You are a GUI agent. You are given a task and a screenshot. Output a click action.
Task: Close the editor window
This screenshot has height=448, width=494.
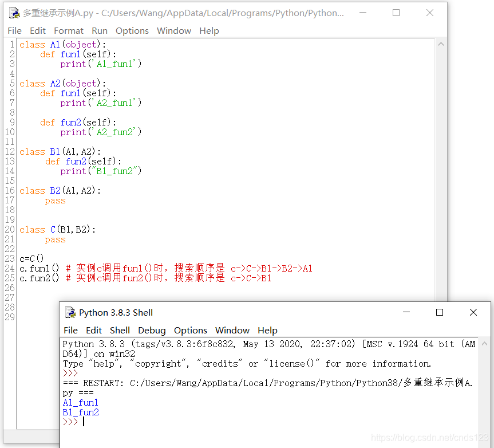tap(430, 13)
